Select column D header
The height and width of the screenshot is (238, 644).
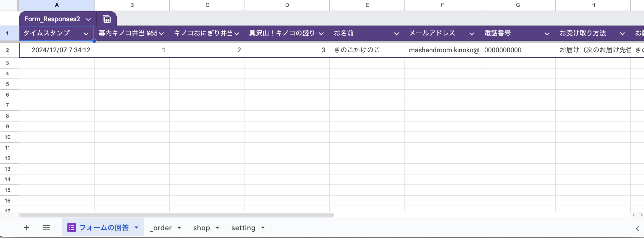(x=287, y=5)
